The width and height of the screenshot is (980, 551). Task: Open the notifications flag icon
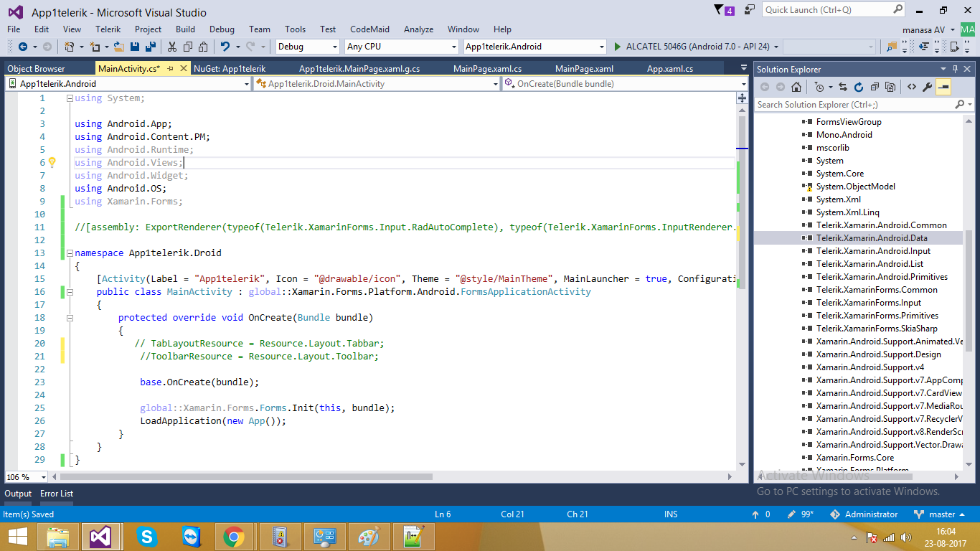(x=720, y=10)
